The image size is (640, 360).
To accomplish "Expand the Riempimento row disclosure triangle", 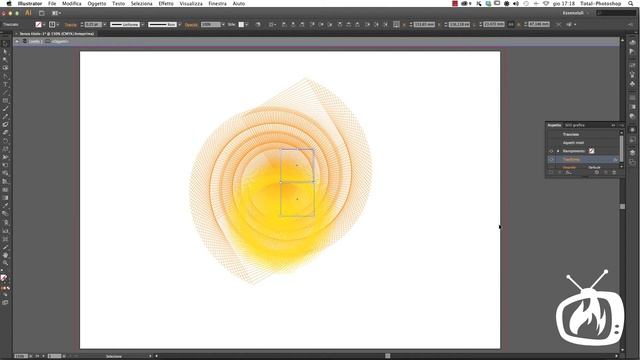I will 558,151.
